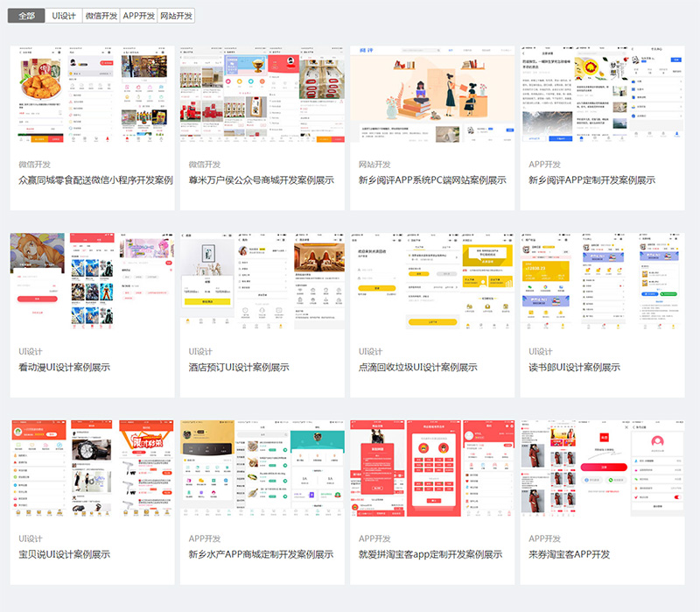700x612 pixels.
Task: Open the 新乡阅评APP系统PC端网站案例展示 thumbnail image
Action: (x=432, y=95)
